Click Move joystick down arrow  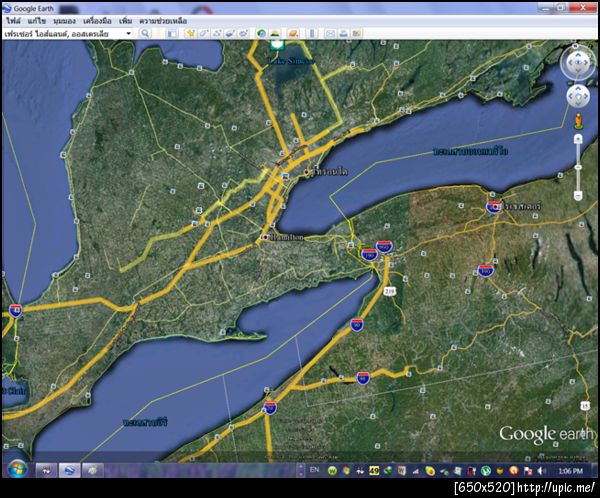tap(578, 103)
